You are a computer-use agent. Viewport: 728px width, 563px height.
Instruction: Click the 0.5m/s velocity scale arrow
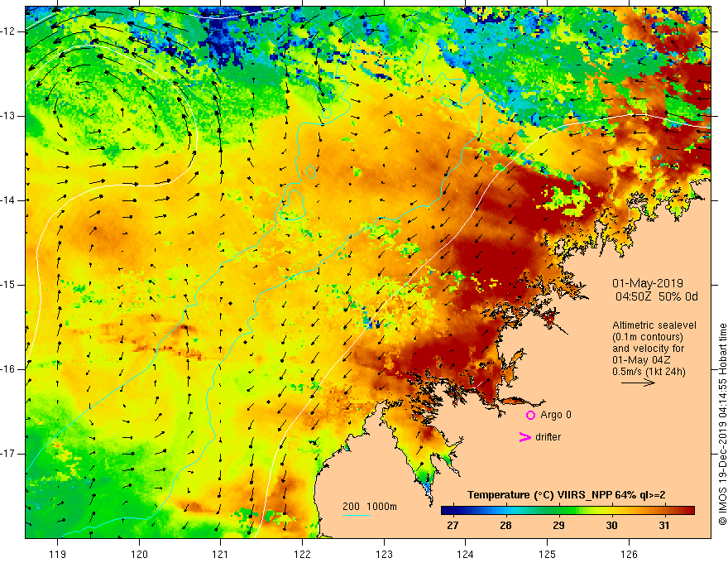click(x=638, y=383)
